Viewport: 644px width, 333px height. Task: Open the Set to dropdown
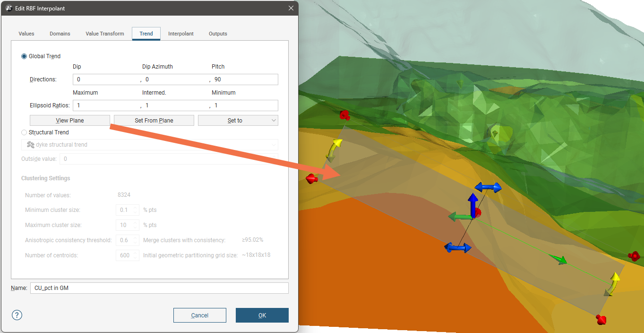238,121
